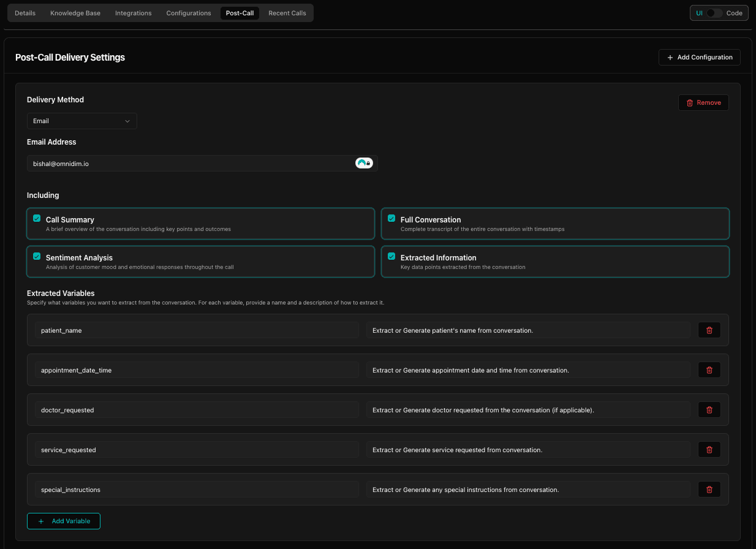The width and height of the screenshot is (756, 549).
Task: Click password manager icon in email field
Action: (364, 163)
